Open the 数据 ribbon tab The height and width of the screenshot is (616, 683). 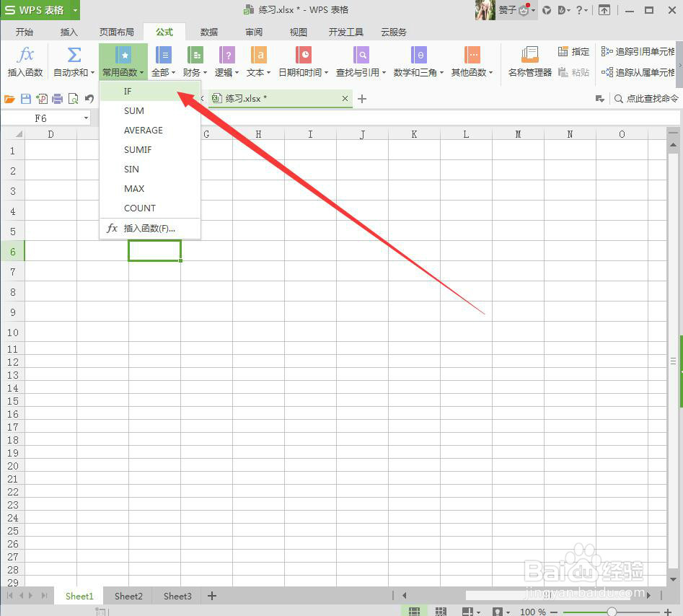[x=209, y=32]
